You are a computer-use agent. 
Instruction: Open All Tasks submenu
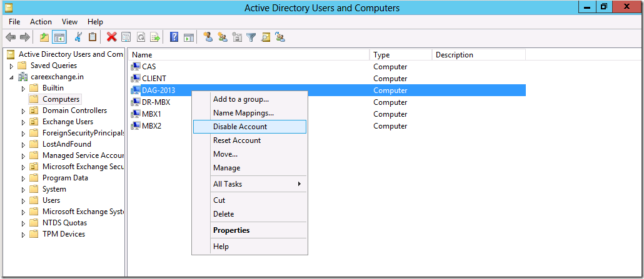point(249,184)
